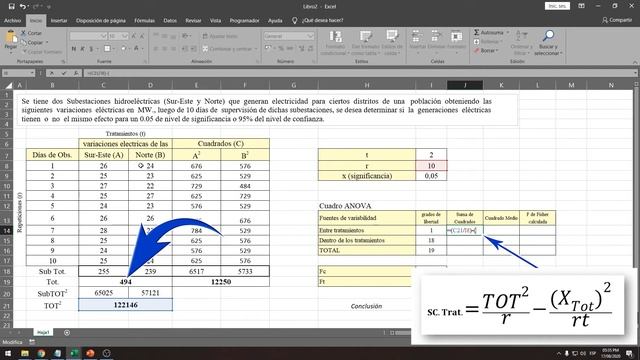Expand the formula bar with end arrow
The width and height of the screenshot is (640, 360).
coord(636,73)
